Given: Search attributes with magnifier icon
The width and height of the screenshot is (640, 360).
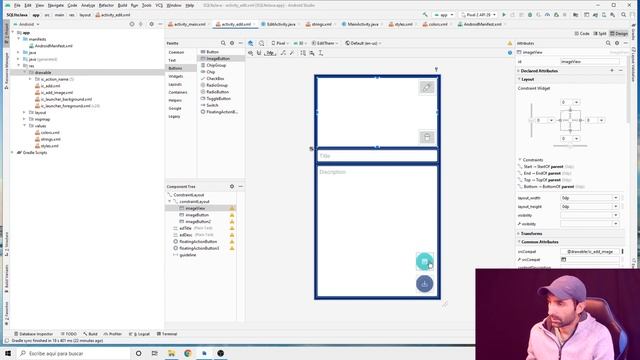Looking at the screenshot, I should coord(608,43).
